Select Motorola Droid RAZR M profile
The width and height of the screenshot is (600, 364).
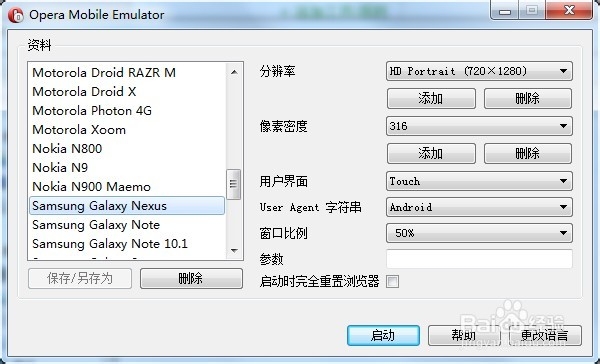point(127,72)
